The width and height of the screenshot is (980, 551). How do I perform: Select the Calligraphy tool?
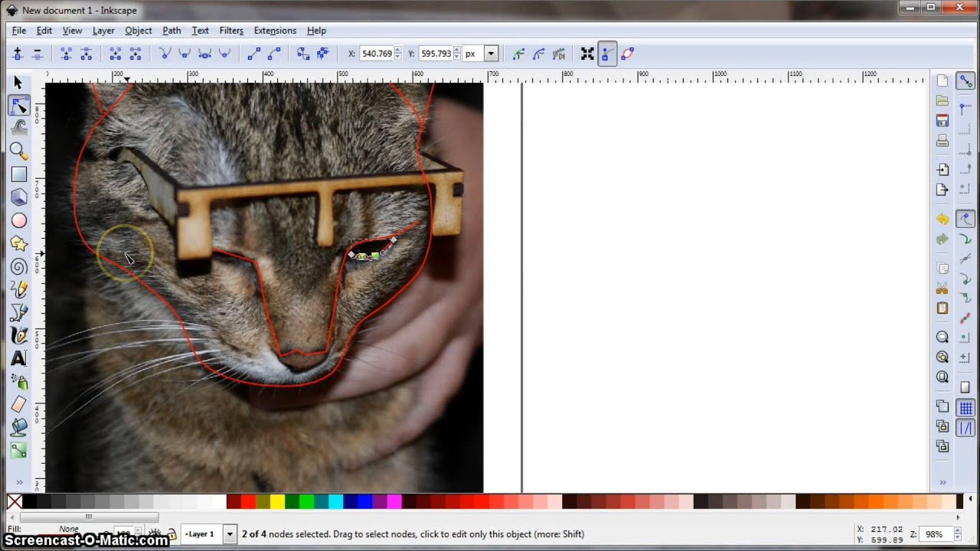point(18,335)
